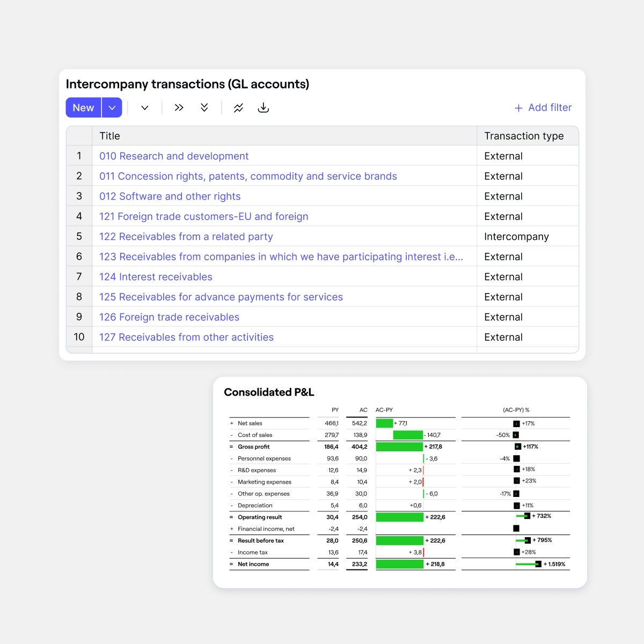Sort by the Title column header
This screenshot has width=644, height=644.
[x=109, y=136]
